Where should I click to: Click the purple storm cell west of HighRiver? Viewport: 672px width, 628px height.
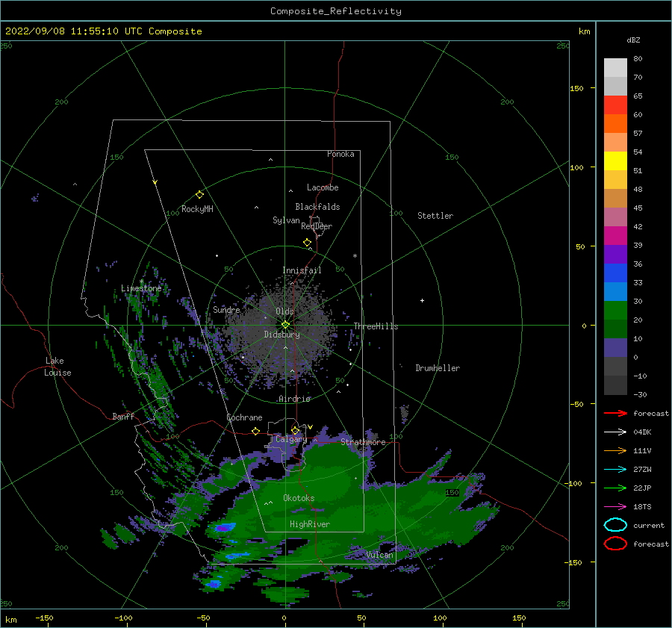(223, 528)
